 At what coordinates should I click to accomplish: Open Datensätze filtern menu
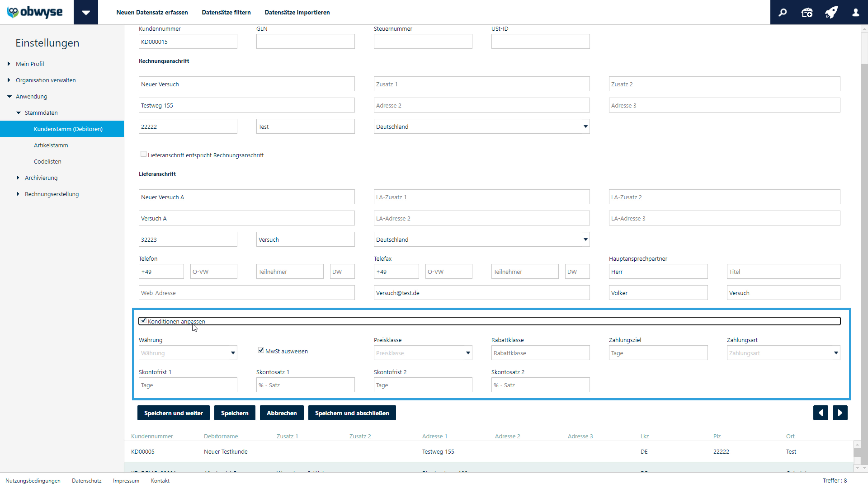coord(226,12)
